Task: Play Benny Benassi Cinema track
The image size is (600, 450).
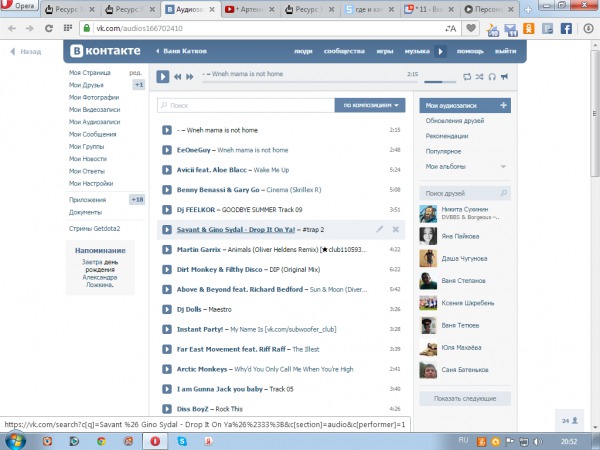Action: 167,190
